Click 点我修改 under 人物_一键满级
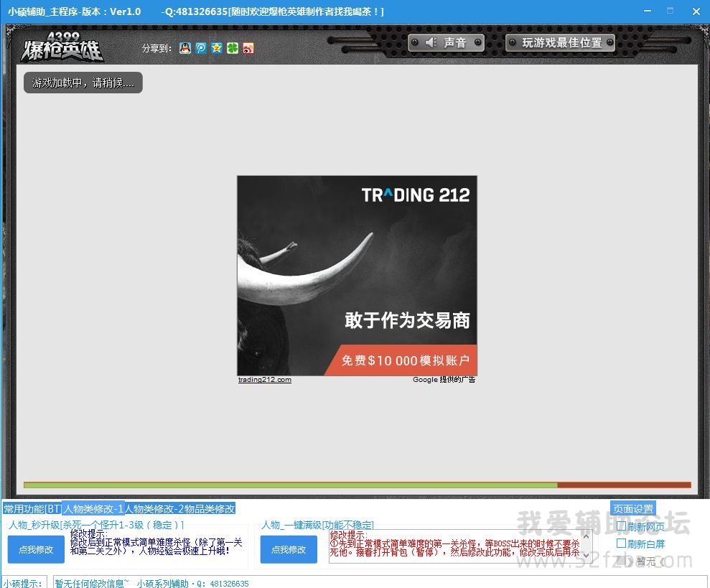This screenshot has height=588, width=710. point(289,549)
